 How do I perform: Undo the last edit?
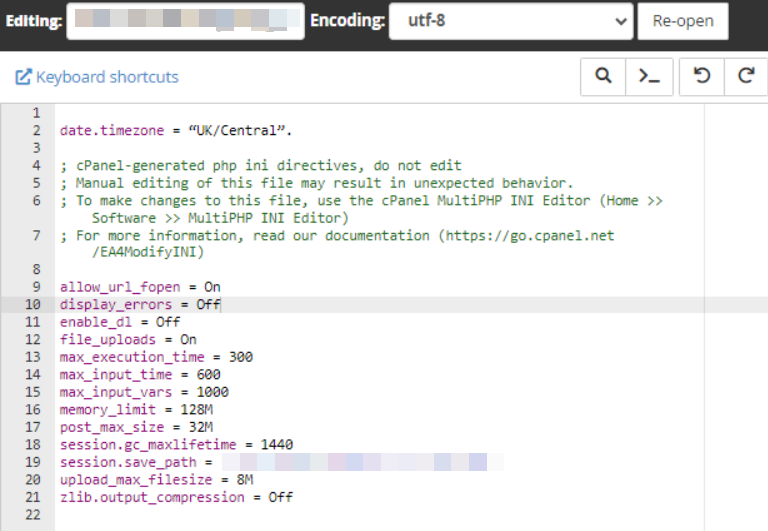coord(701,76)
